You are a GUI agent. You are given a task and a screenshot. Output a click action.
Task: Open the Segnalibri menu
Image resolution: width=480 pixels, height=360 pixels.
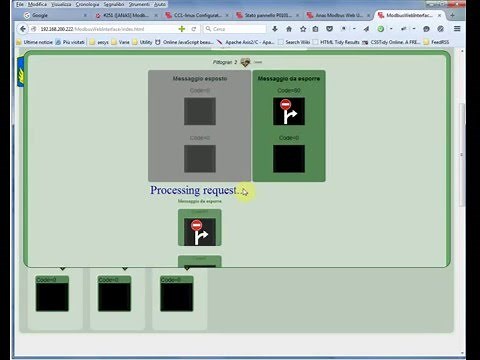pyautogui.click(x=114, y=4)
